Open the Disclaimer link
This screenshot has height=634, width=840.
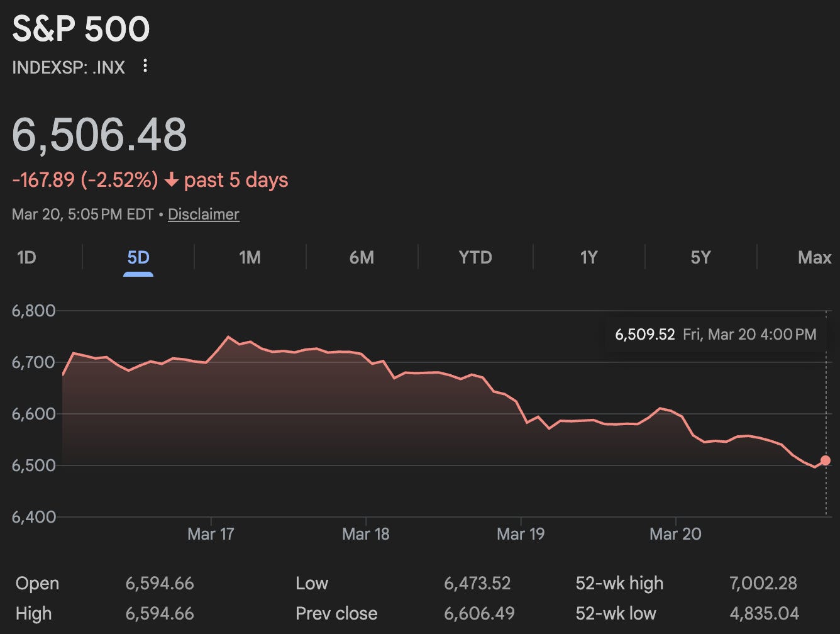click(x=204, y=214)
